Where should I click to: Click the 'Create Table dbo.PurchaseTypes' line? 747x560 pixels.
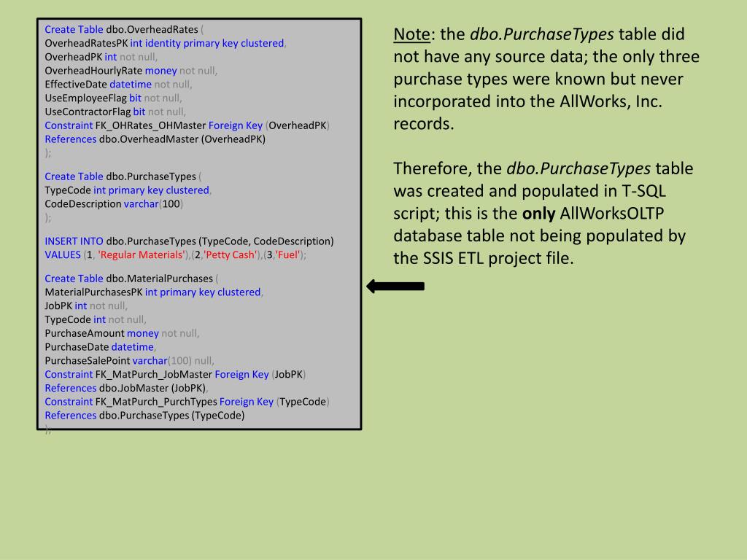pos(123,176)
